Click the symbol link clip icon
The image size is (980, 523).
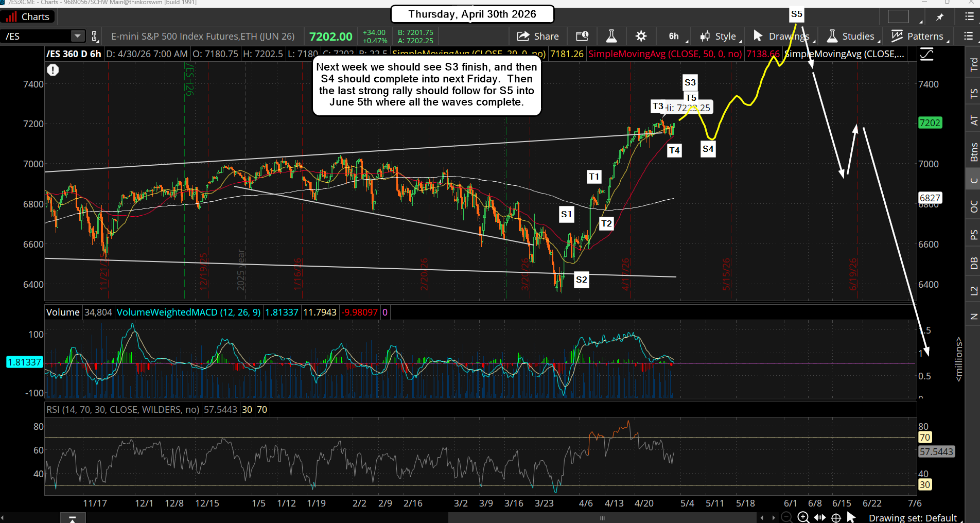[94, 36]
